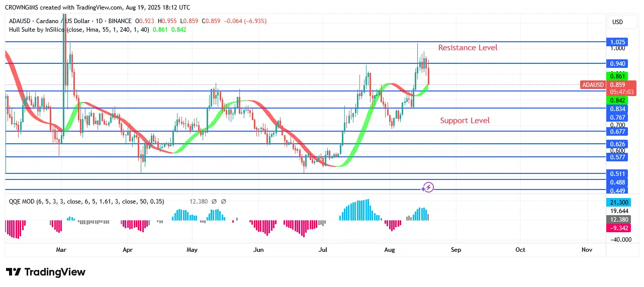Viewport: 644px width, 287px height.
Task: Click the Resistance Level annotation text
Action: tap(468, 48)
